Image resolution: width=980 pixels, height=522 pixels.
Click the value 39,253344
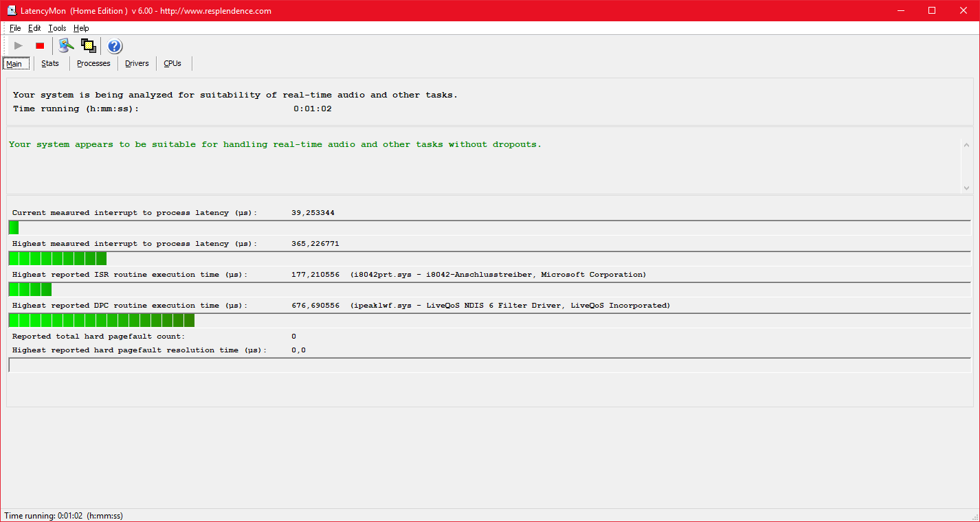point(313,213)
